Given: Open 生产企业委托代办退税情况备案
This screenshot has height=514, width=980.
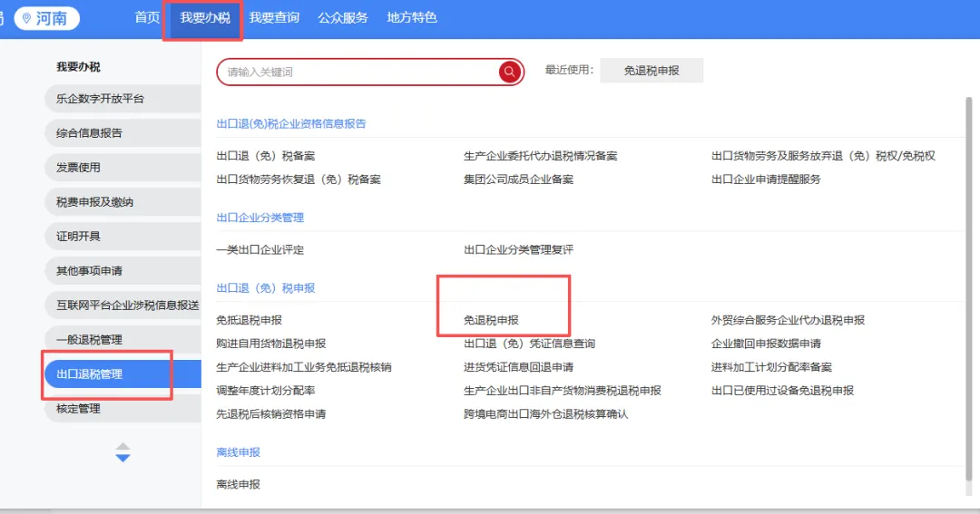Looking at the screenshot, I should [541, 156].
